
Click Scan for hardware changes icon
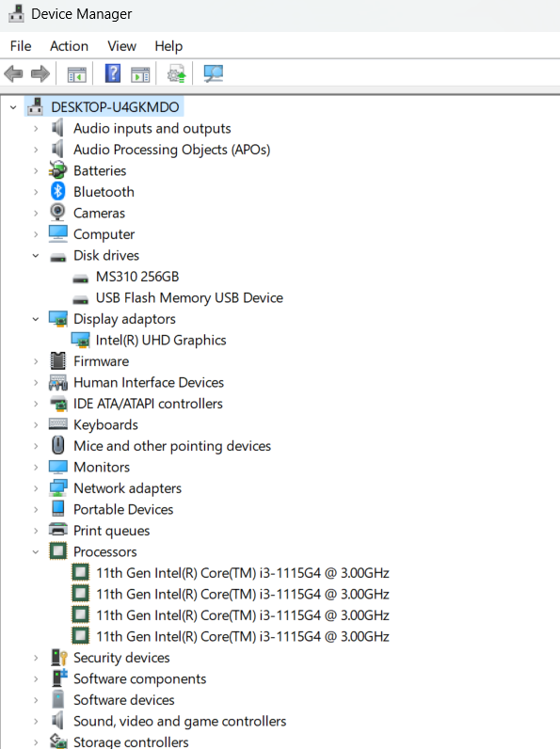tap(213, 73)
